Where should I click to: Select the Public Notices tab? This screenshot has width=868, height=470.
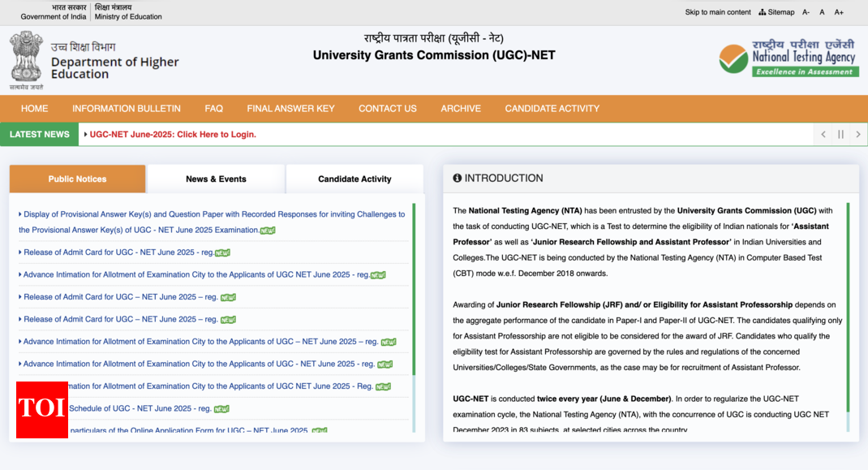78,179
